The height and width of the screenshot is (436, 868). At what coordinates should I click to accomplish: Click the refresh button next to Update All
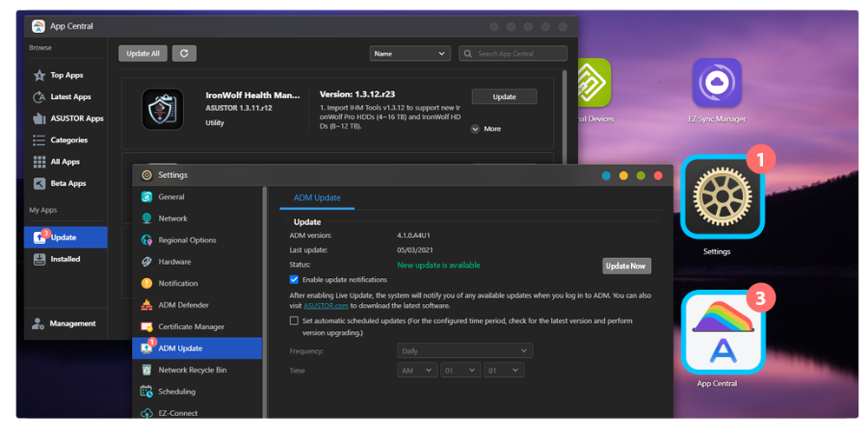pos(184,53)
